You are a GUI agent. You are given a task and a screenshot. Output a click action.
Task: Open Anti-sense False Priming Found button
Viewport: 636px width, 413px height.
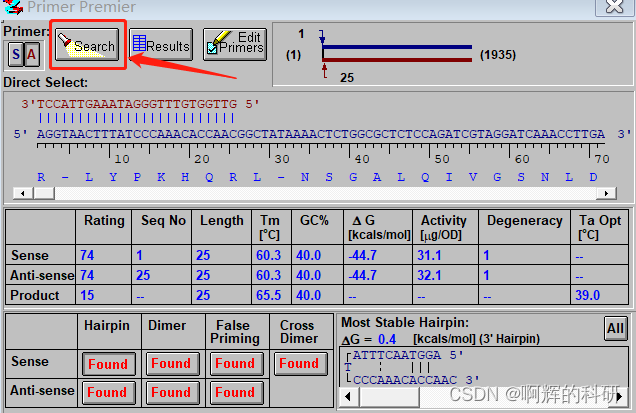(236, 393)
